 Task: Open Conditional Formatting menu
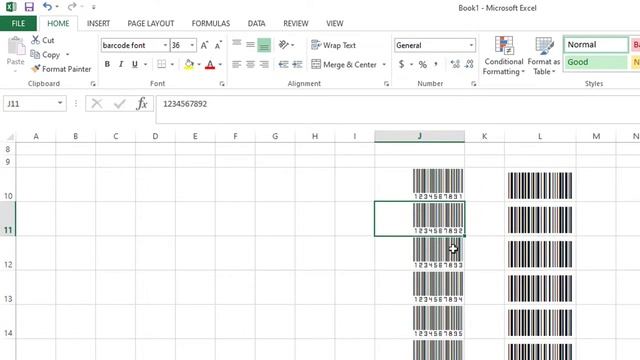pyautogui.click(x=504, y=56)
